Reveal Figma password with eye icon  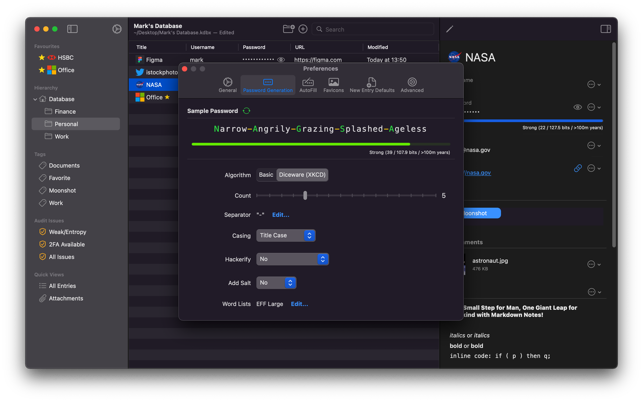tap(281, 59)
